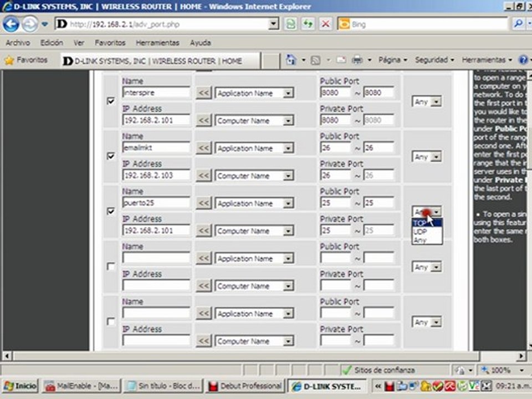Click the blue Help question mark icon

524,60
